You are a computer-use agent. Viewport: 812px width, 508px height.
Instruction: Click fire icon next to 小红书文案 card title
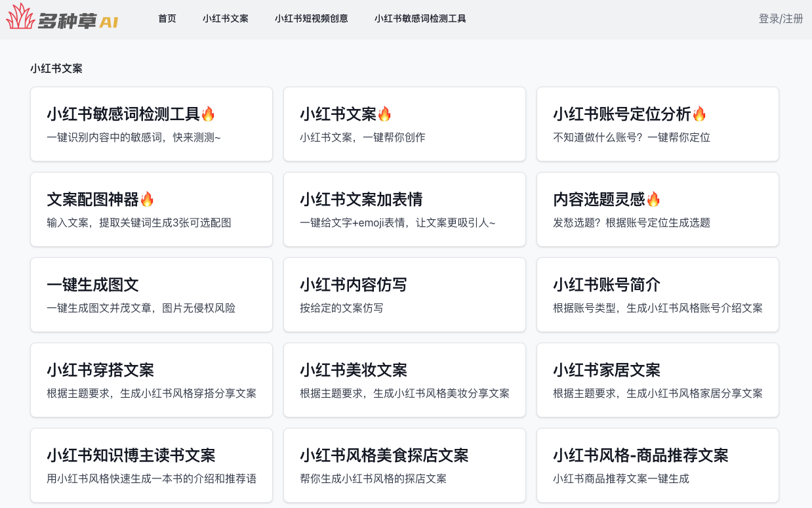[384, 114]
